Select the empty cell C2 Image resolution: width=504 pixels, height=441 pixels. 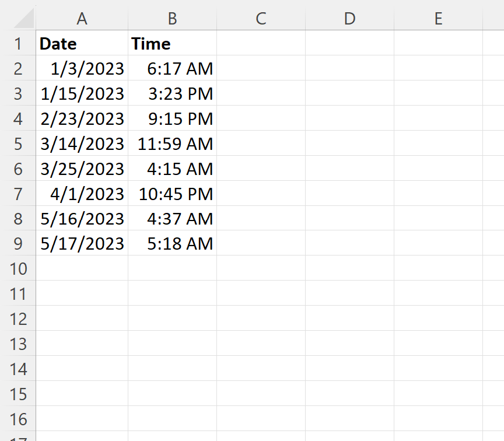coord(261,68)
